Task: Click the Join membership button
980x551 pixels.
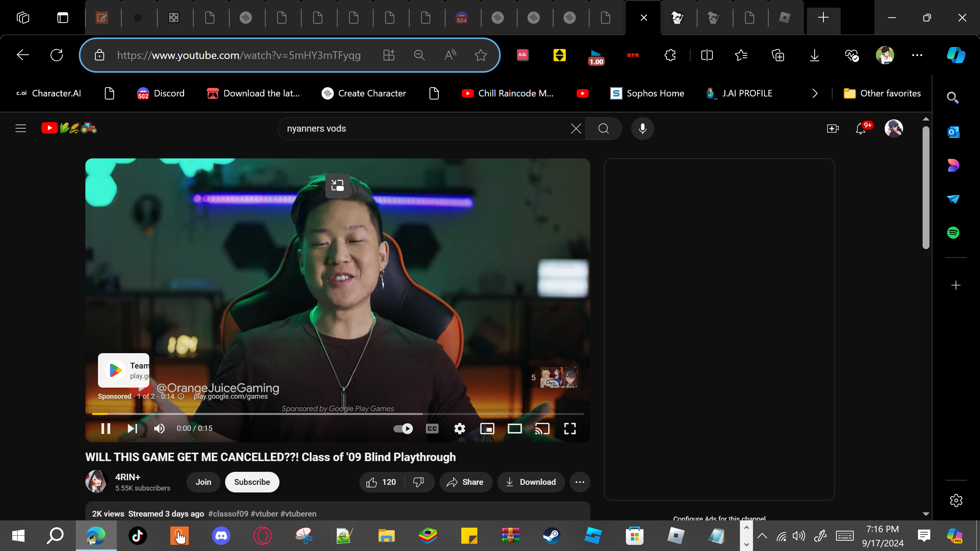Action: point(203,482)
